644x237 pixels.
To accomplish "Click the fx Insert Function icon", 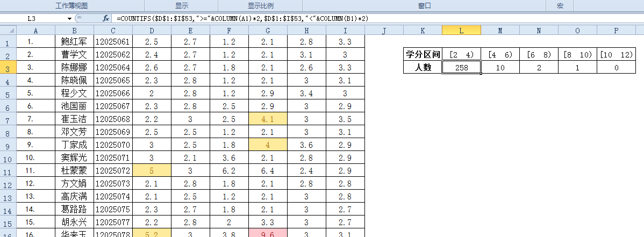I will 106,18.
